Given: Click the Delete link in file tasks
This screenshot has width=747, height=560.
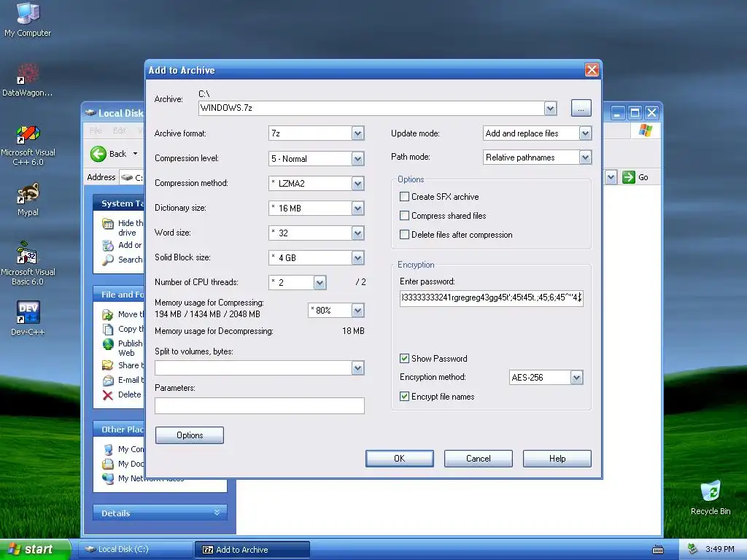Looking at the screenshot, I should point(130,394).
